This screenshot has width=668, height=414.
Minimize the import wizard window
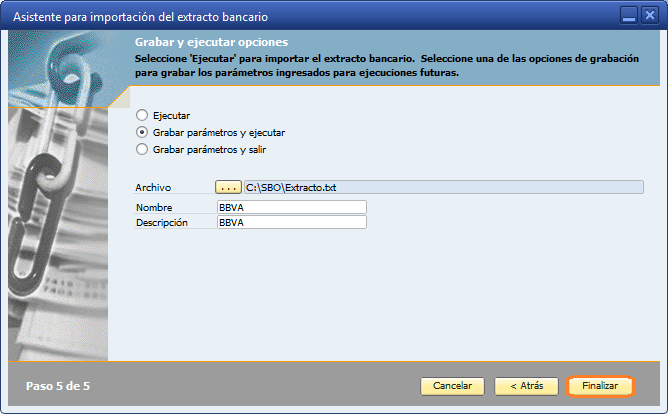click(x=628, y=17)
